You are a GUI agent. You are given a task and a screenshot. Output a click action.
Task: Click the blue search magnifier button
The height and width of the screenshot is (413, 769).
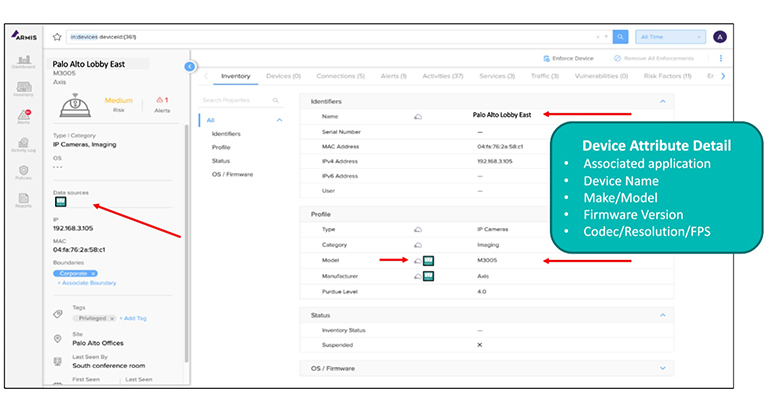[620, 37]
